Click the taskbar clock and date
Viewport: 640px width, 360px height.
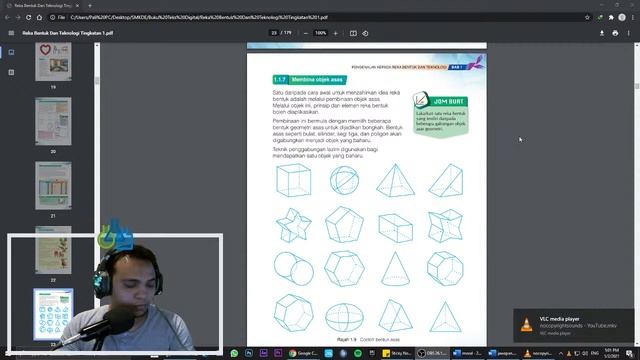click(x=611, y=353)
